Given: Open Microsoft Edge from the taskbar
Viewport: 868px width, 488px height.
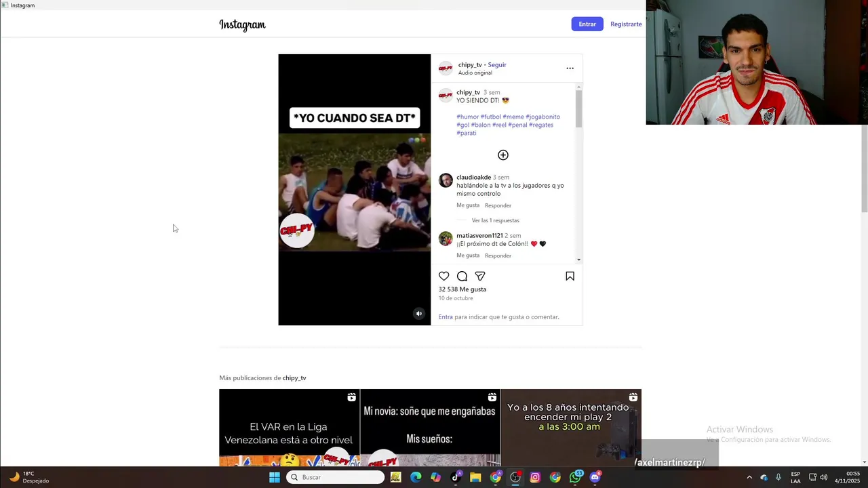Looking at the screenshot, I should coord(416,477).
